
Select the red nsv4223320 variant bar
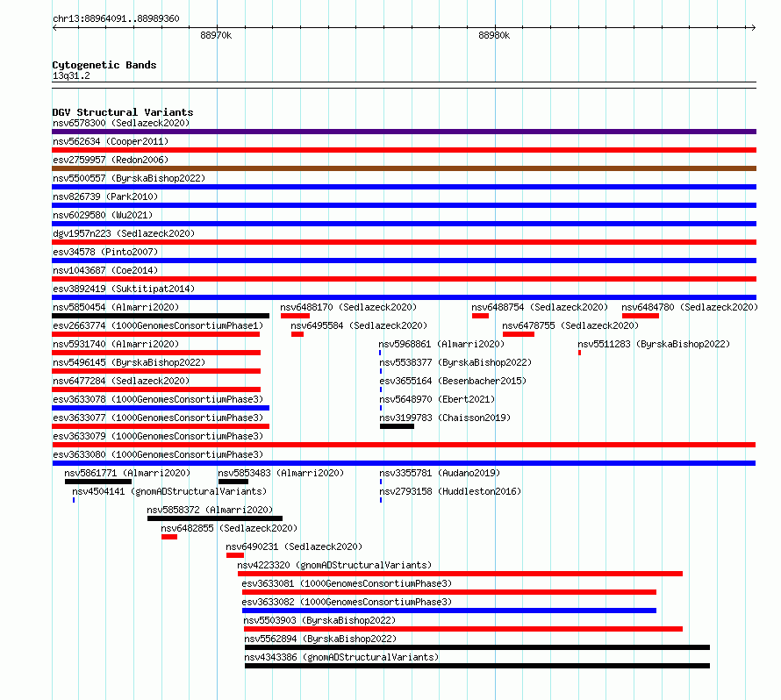460,574
